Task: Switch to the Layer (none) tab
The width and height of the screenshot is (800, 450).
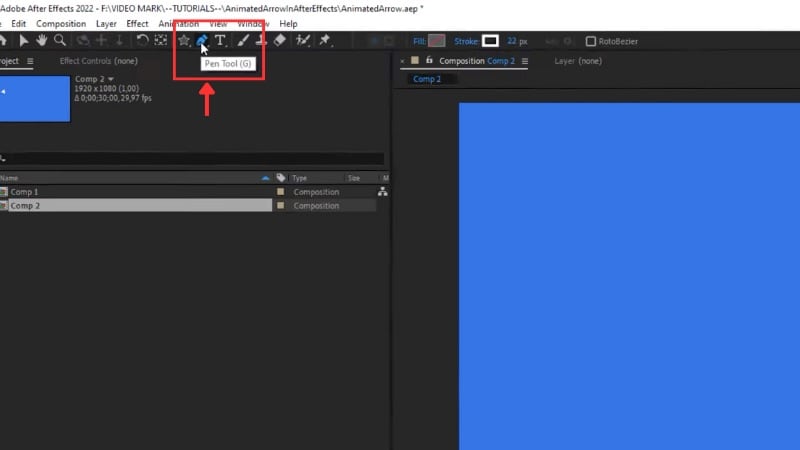Action: (x=578, y=61)
